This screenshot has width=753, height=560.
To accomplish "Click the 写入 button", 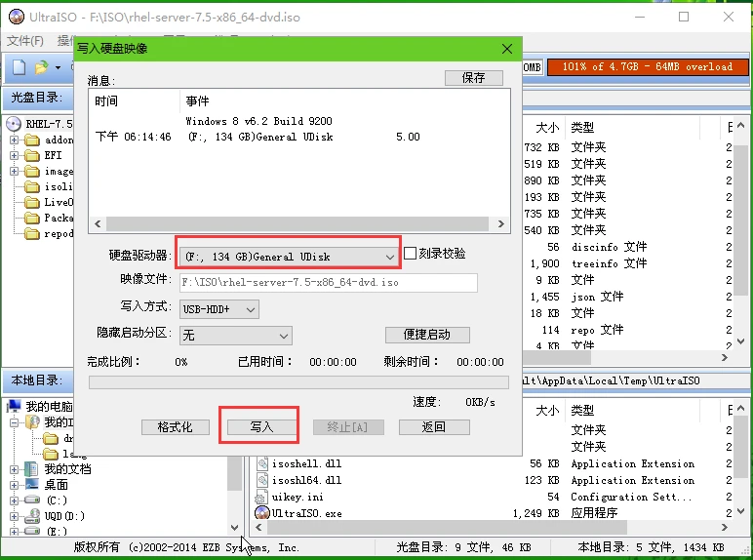I will (x=261, y=427).
